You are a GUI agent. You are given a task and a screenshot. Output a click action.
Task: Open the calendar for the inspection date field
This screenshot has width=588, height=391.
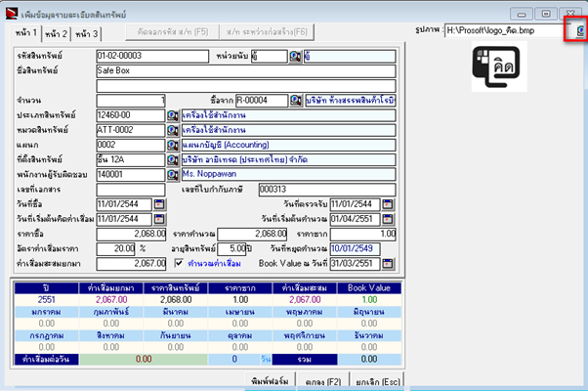[388, 204]
